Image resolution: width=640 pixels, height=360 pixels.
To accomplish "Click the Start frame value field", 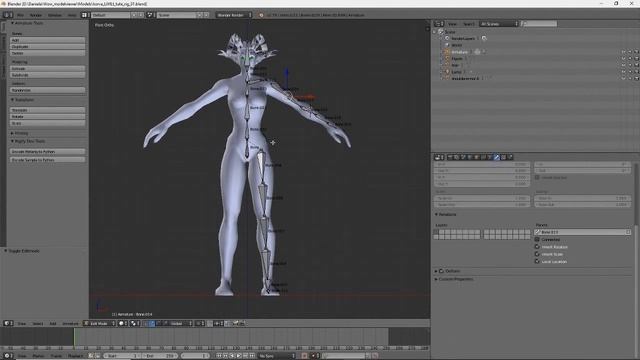I will [x=122, y=356].
